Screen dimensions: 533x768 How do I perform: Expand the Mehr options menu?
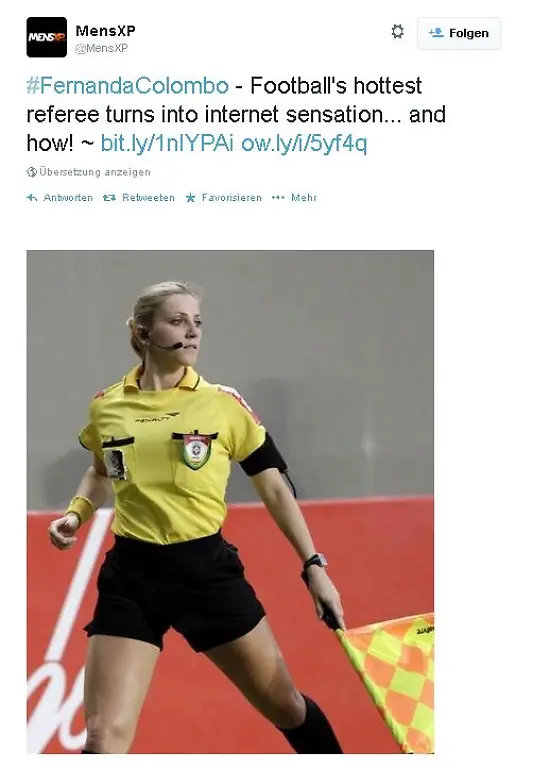tap(304, 198)
